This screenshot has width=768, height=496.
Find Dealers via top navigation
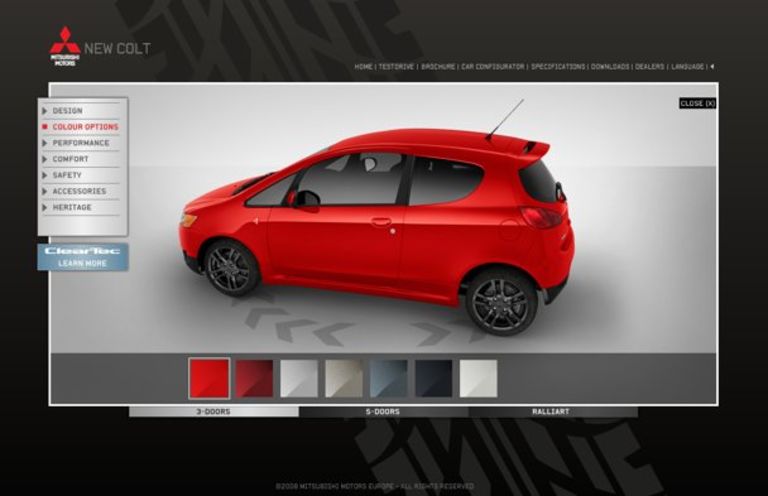pyautogui.click(x=650, y=67)
